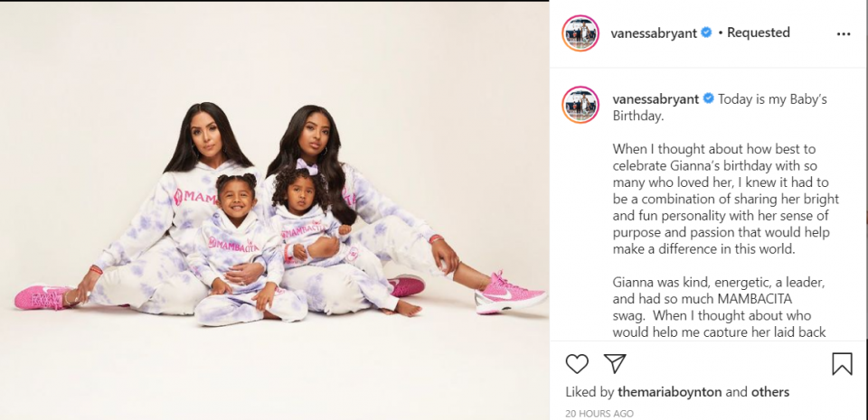The width and height of the screenshot is (868, 420).
Task: Open vanessabryant profile from caption username
Action: pyautogui.click(x=656, y=99)
